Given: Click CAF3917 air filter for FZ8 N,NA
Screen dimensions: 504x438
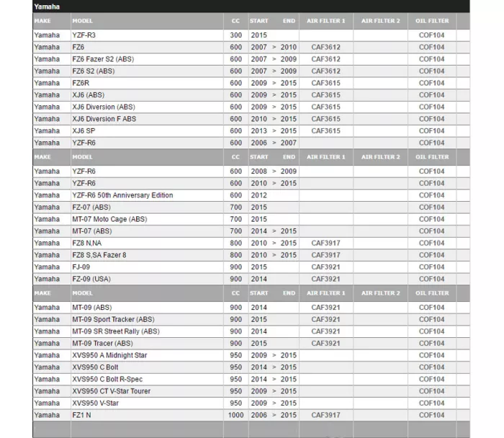Looking at the screenshot, I should pos(325,243).
